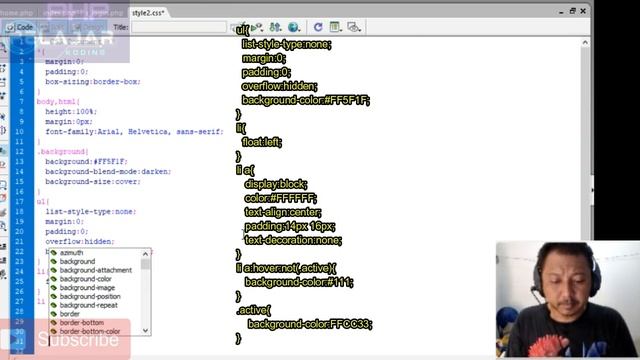Click the 'list-style-type:none;' line 18

91,212
